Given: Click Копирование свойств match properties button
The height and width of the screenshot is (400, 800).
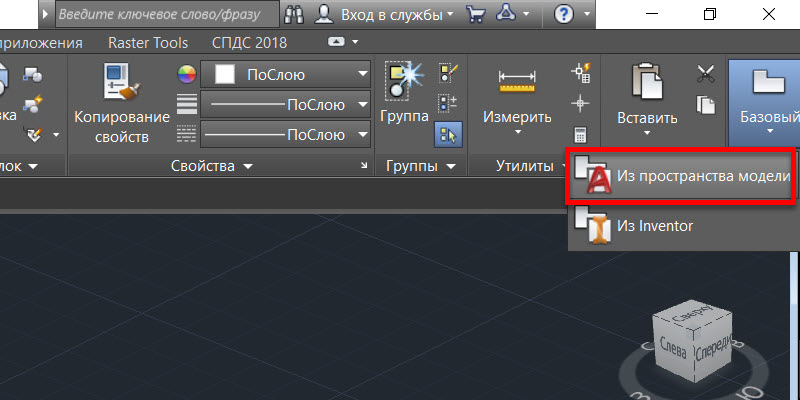Looking at the screenshot, I should [122, 104].
